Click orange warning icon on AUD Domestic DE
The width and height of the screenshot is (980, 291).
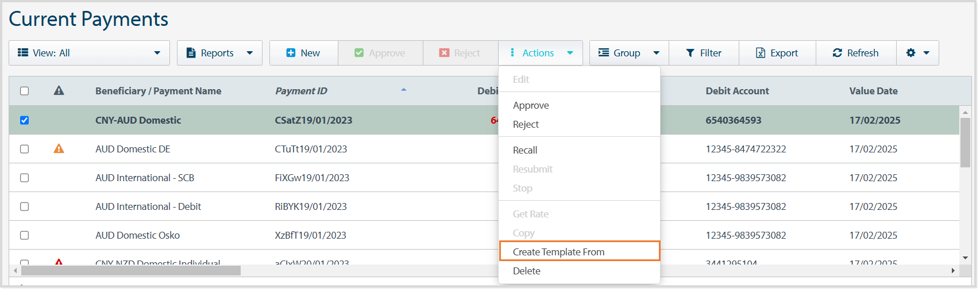(x=59, y=149)
